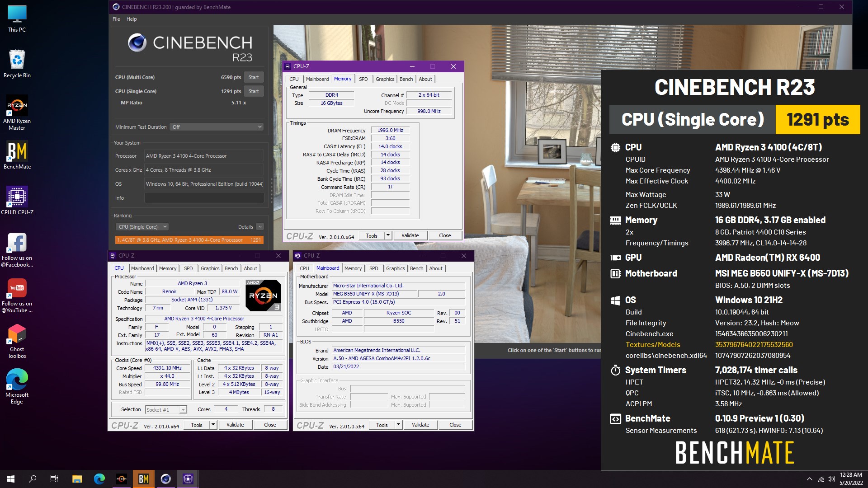
Task: Switch to Graphics tab in CPU-Z Memory window
Action: (385, 79)
